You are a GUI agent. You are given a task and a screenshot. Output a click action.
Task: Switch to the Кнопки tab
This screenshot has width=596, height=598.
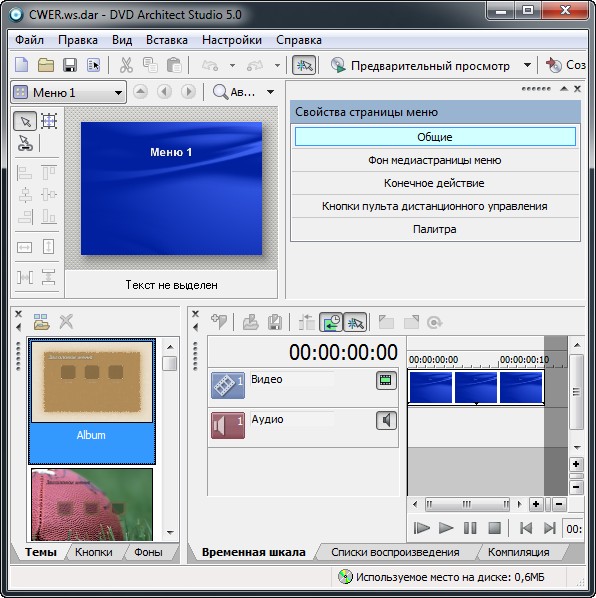93,552
